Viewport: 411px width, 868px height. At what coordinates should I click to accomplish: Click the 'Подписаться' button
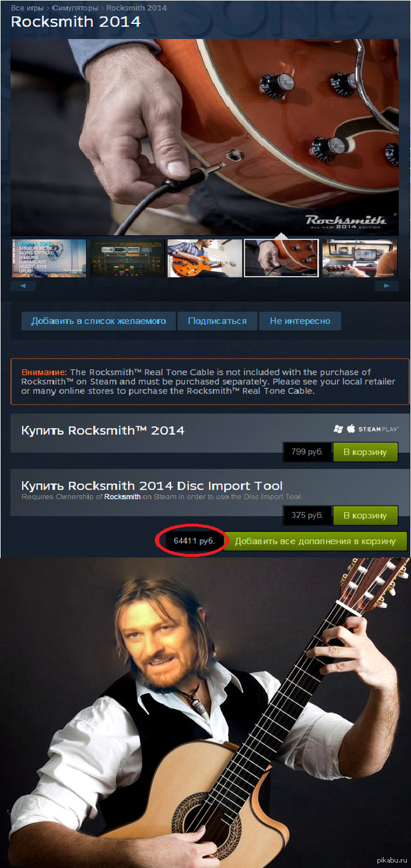217,321
